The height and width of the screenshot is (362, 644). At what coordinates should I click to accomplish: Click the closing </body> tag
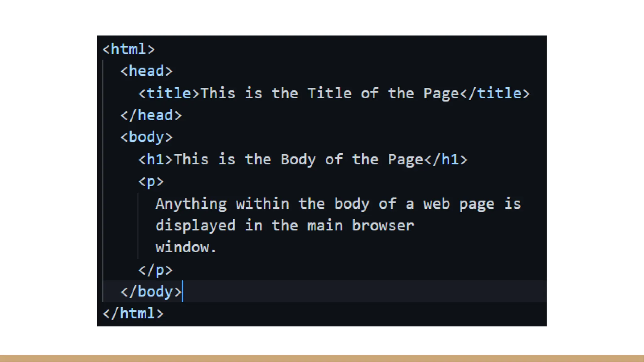[x=151, y=292]
